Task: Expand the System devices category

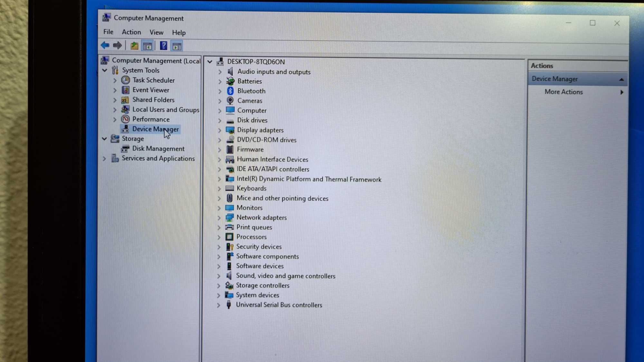Action: point(219,295)
